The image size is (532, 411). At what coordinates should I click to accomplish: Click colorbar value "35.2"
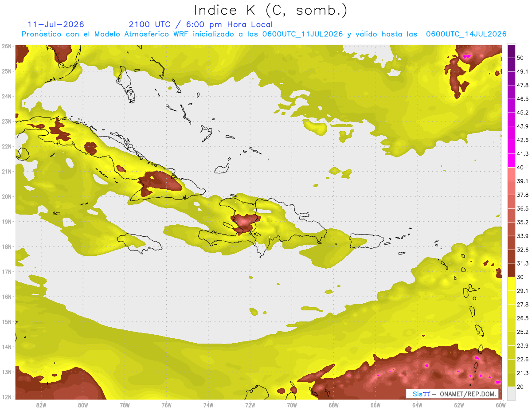[x=522, y=222]
